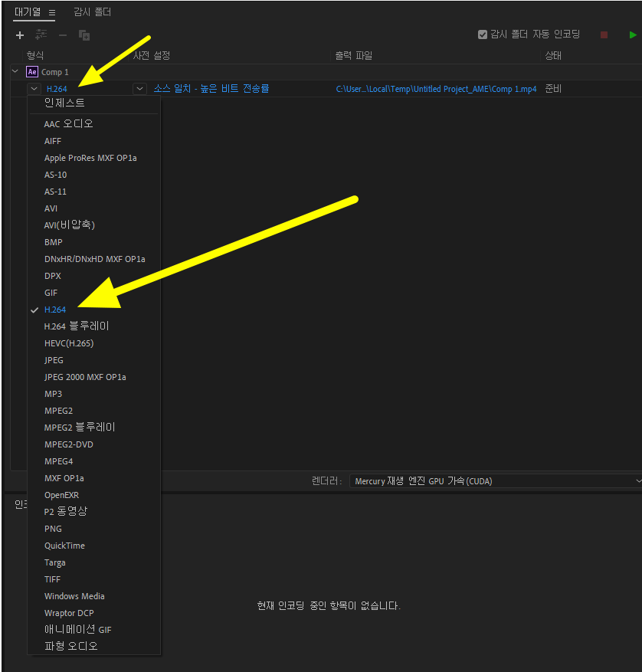Select the checked H.264 menu entry
642x672 pixels.
click(94, 310)
